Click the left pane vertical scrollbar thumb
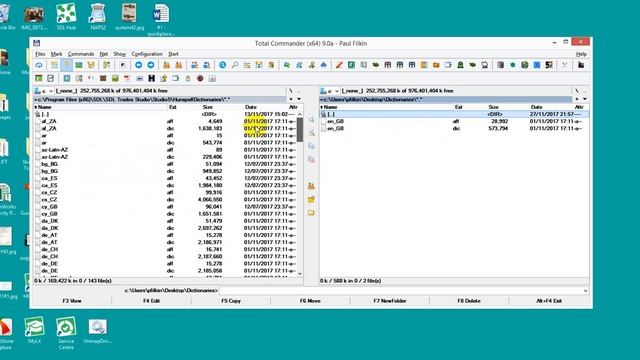640x360 pixels. pyautogui.click(x=300, y=130)
